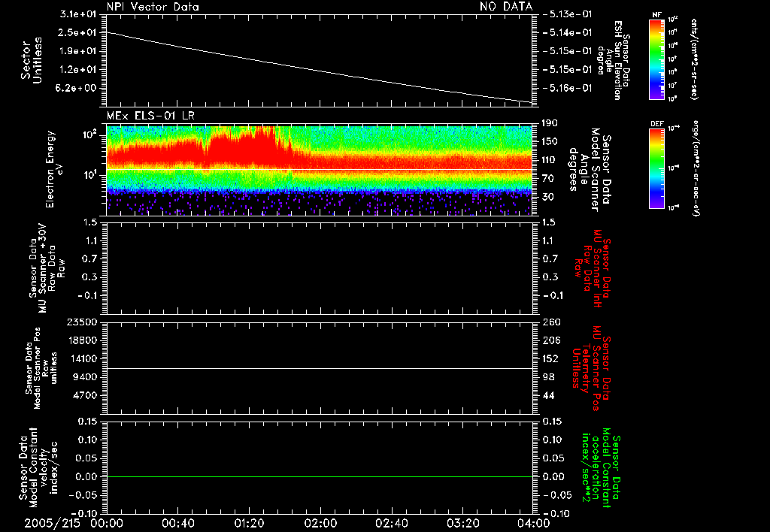Click the 9400 scanner position tick label
The width and height of the screenshot is (770, 532).
point(85,377)
